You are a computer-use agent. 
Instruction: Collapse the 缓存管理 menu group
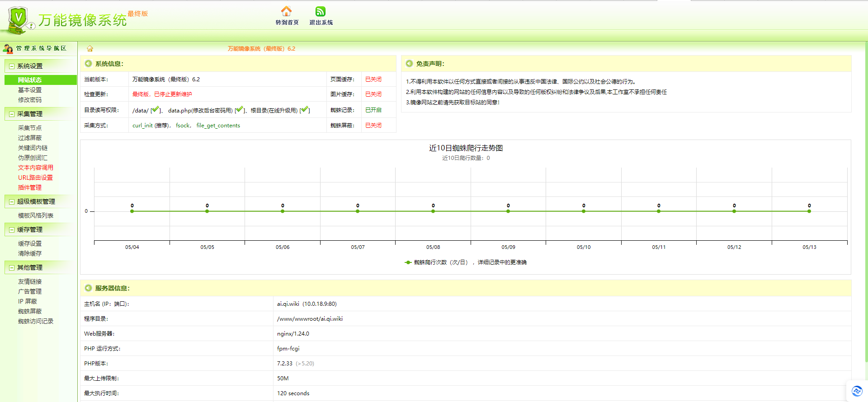coord(12,229)
